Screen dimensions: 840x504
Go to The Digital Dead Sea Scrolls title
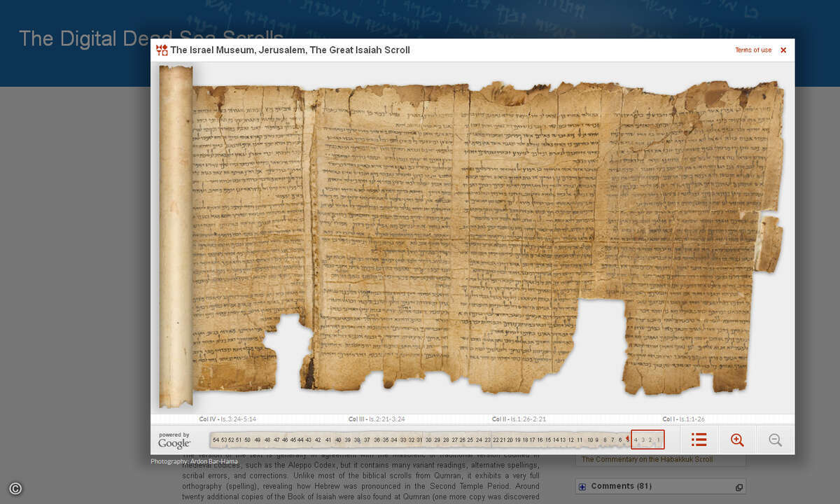coord(151,38)
